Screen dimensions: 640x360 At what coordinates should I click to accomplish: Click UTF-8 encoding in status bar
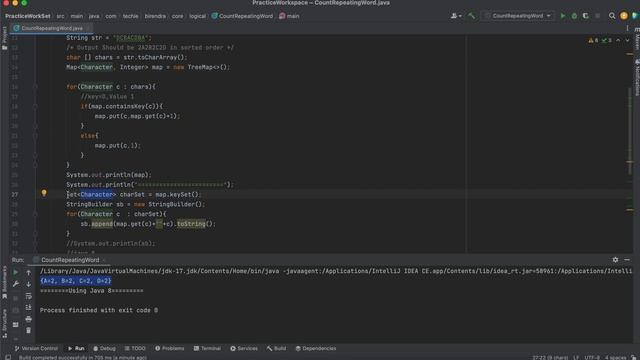(x=592, y=358)
